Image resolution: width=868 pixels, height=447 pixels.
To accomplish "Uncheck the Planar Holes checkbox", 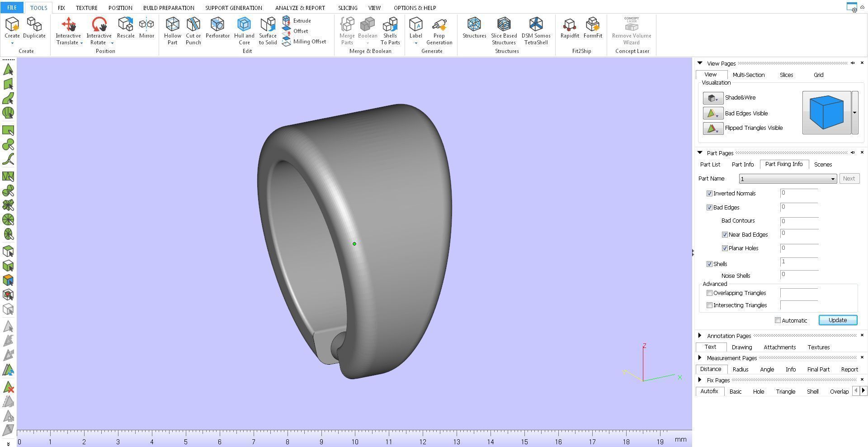I will pyautogui.click(x=725, y=248).
